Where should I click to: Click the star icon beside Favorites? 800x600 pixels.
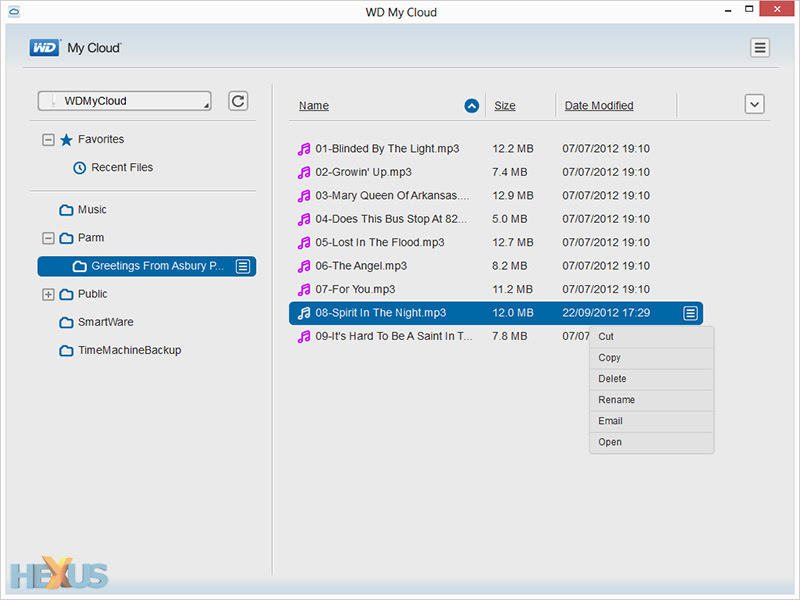point(66,139)
